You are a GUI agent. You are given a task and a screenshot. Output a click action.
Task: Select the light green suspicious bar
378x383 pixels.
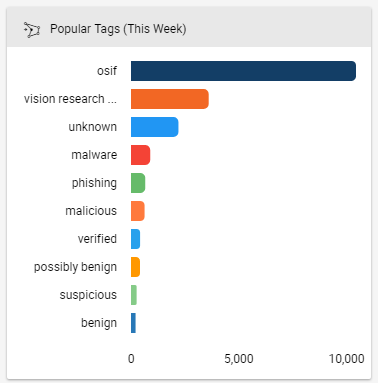(134, 295)
